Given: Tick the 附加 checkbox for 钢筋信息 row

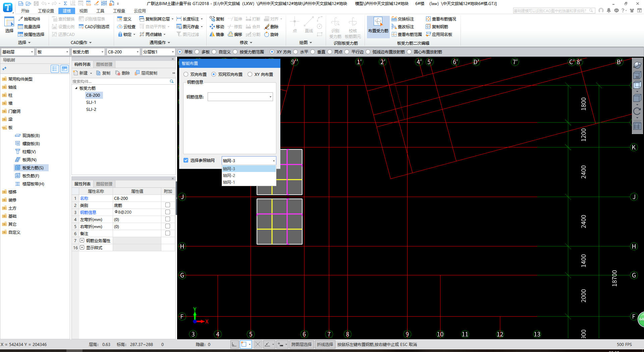Looking at the screenshot, I should point(168,212).
